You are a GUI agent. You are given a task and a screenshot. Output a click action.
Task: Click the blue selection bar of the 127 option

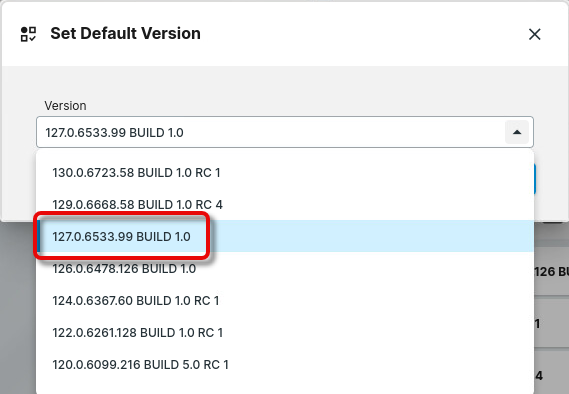38,236
